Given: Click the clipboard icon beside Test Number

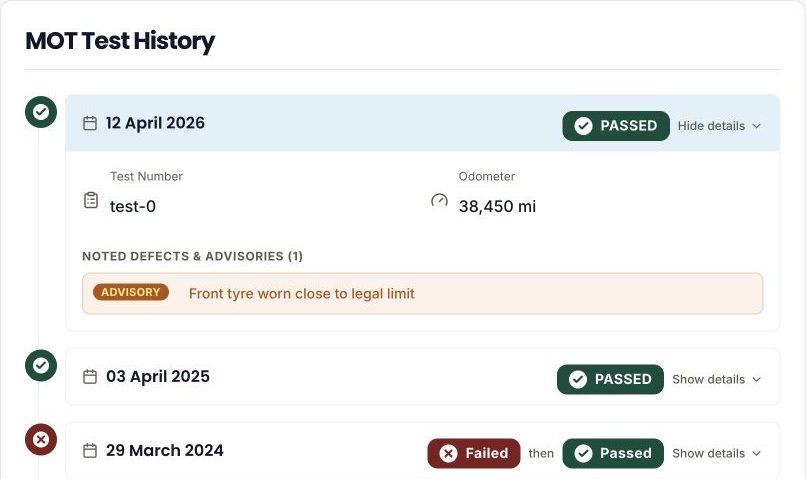Looking at the screenshot, I should (91, 200).
